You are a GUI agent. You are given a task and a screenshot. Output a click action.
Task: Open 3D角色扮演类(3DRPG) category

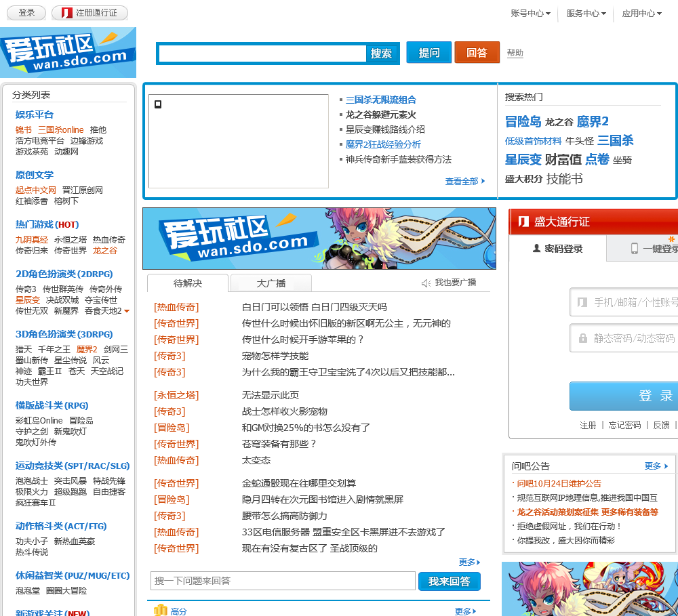(64, 334)
